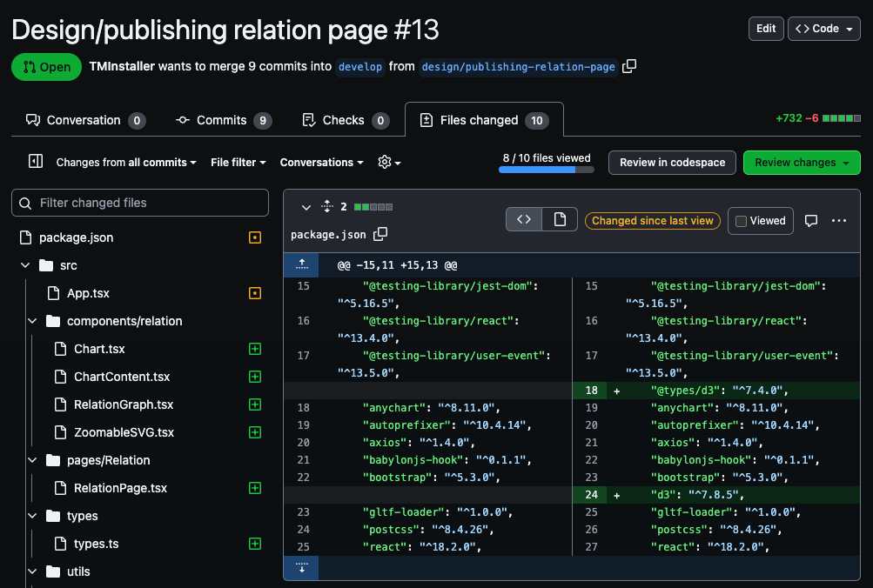Viewport: 873px width, 588px height.
Task: Open the File filter dropdown
Action: (x=238, y=163)
